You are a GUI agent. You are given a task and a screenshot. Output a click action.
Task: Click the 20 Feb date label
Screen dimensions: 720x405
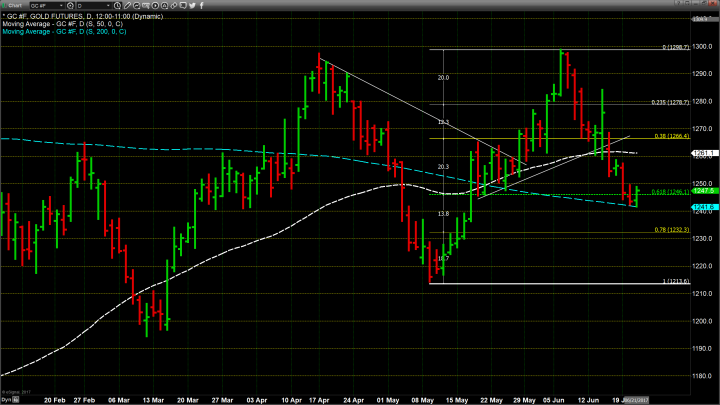(55, 400)
